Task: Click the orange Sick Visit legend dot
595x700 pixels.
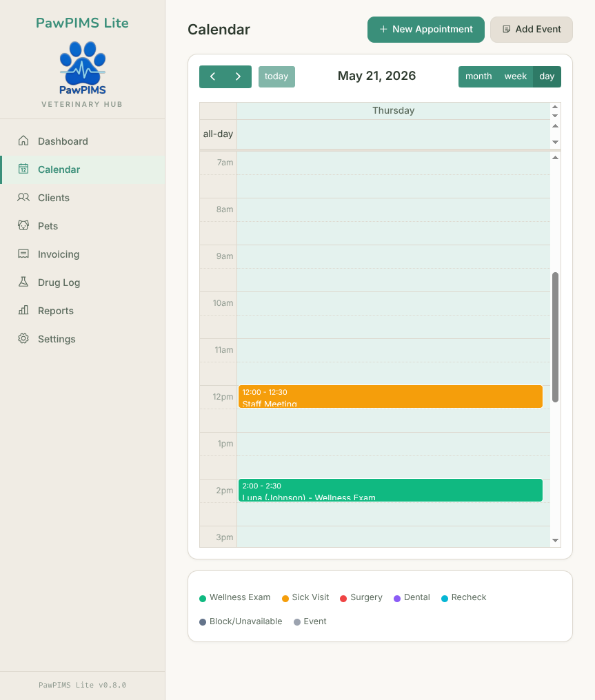Action: [x=285, y=598]
